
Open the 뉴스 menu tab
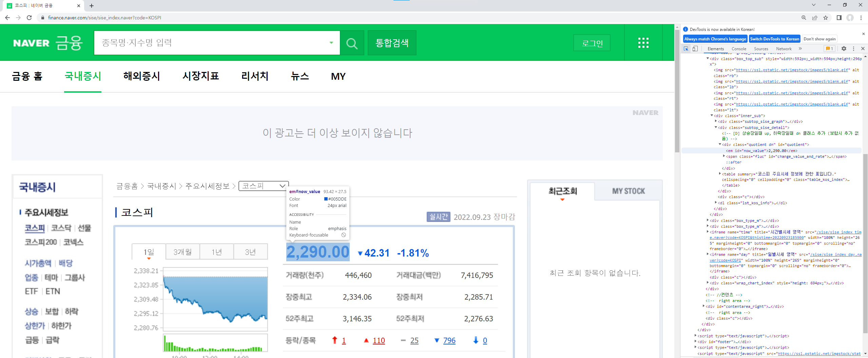click(x=300, y=76)
